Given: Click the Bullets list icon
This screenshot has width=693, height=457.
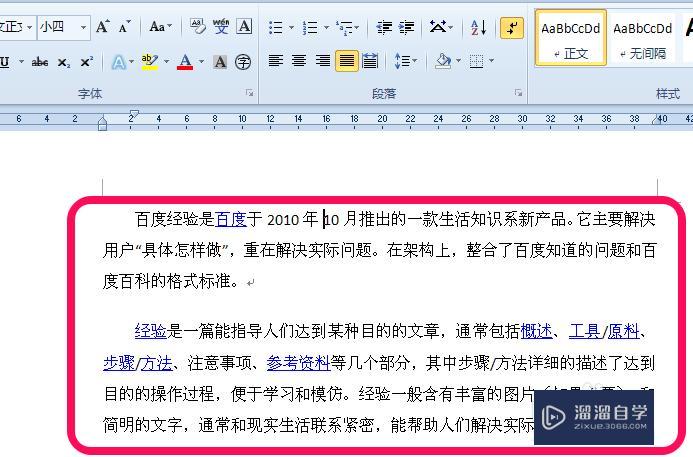Looking at the screenshot, I should 276,28.
